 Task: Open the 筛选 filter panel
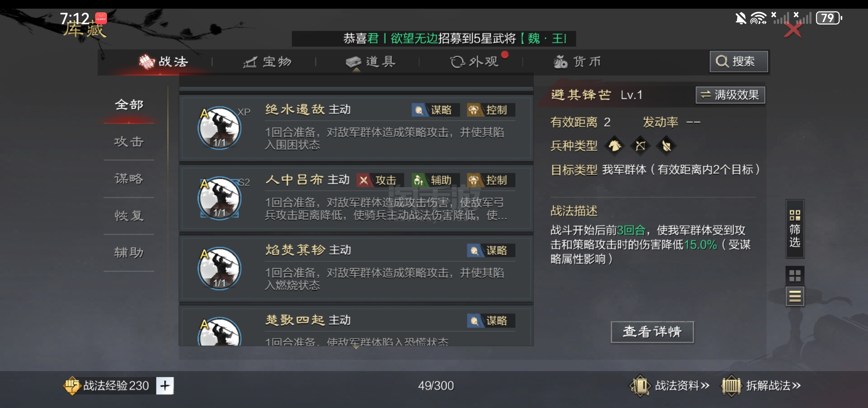[x=795, y=229]
